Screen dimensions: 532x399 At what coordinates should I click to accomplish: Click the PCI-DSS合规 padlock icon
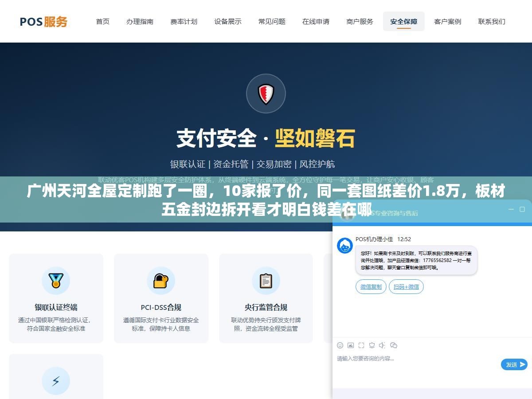click(161, 281)
